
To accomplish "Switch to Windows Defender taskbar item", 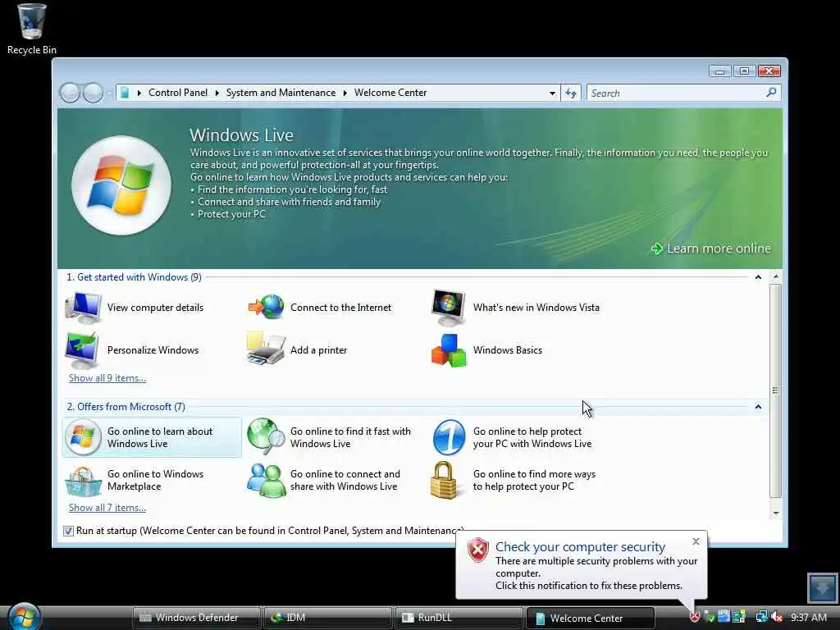I will click(196, 618).
